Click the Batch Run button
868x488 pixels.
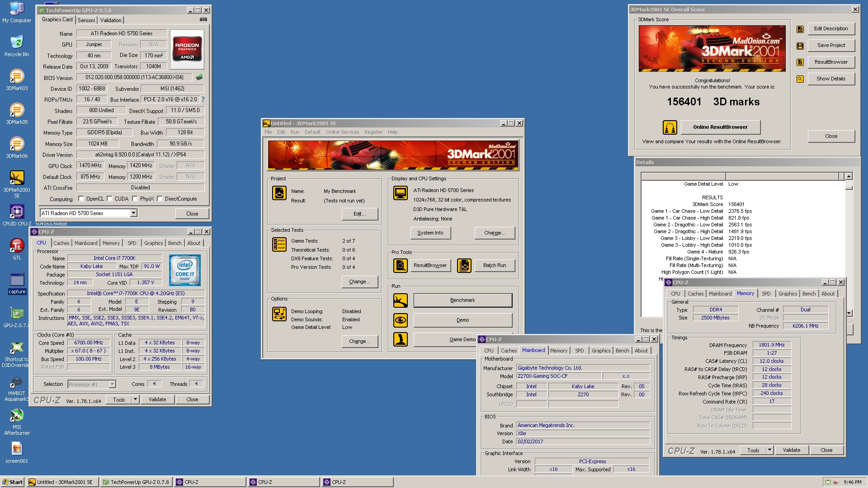495,266
